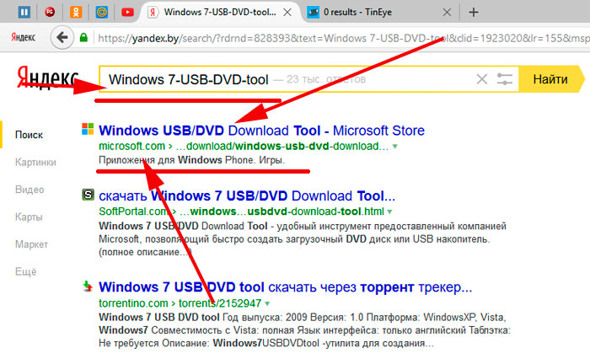Open torrentino.com green URL link

click(x=180, y=303)
